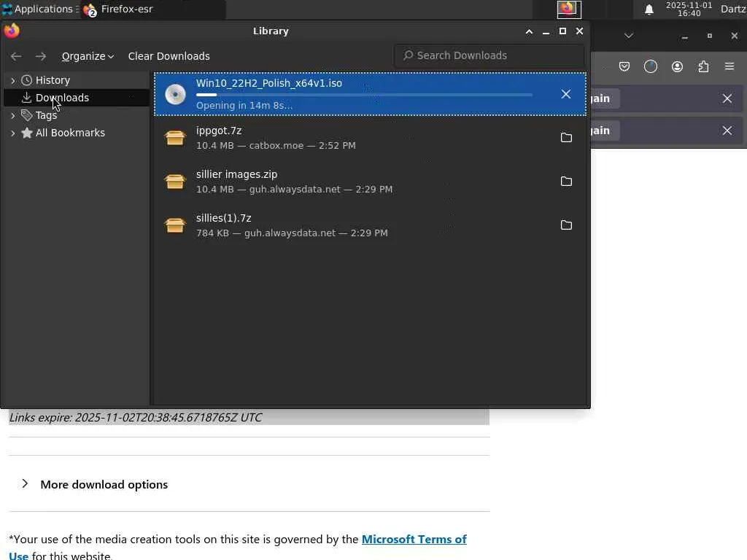The width and height of the screenshot is (747, 560).
Task: Click Firefox-esr taskbar window button
Action: 152,9
